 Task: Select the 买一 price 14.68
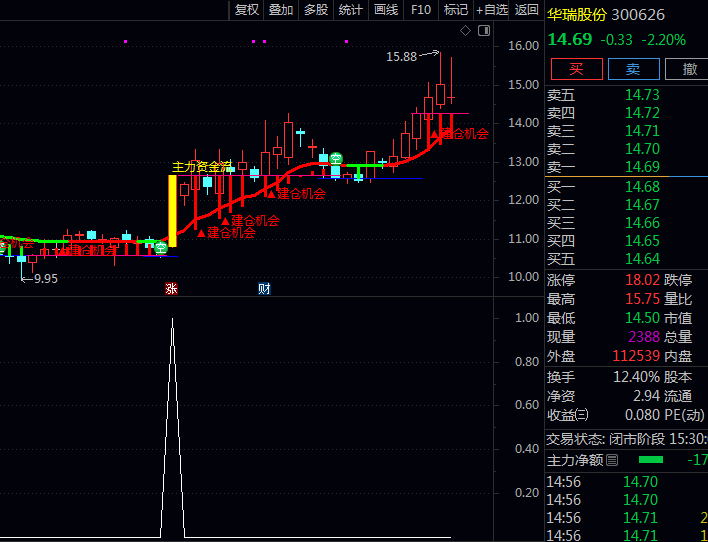point(642,187)
